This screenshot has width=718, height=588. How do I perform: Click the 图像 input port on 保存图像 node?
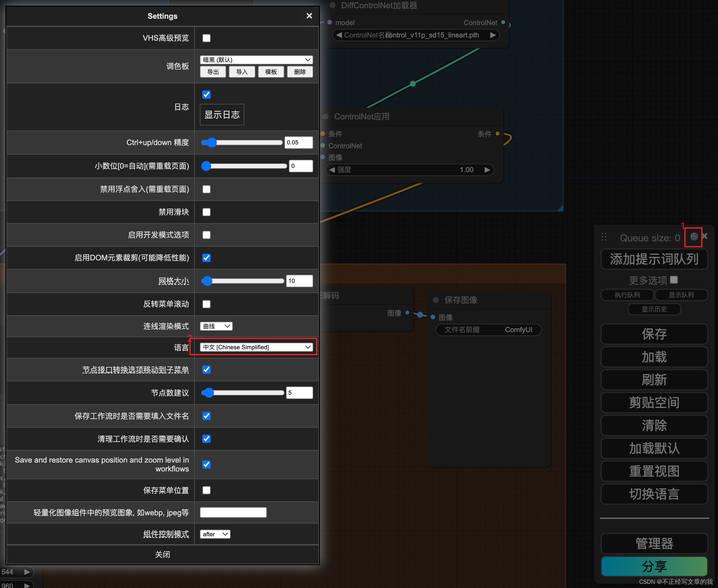(433, 317)
